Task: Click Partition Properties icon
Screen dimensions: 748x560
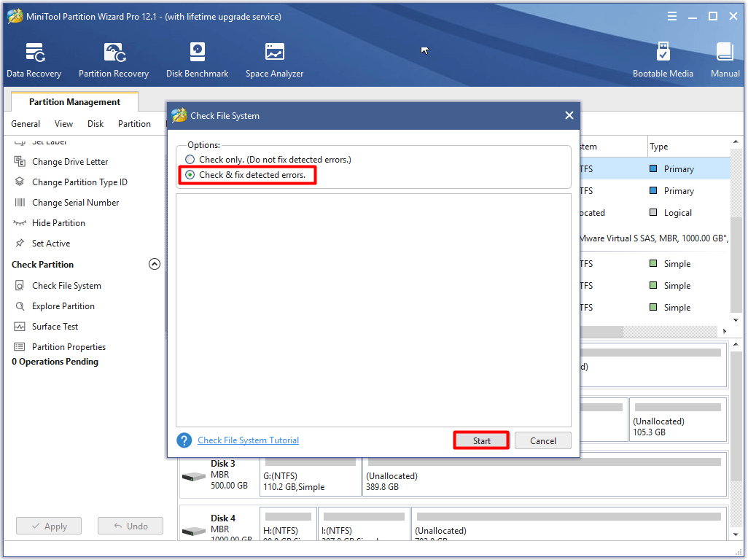Action: (x=20, y=347)
